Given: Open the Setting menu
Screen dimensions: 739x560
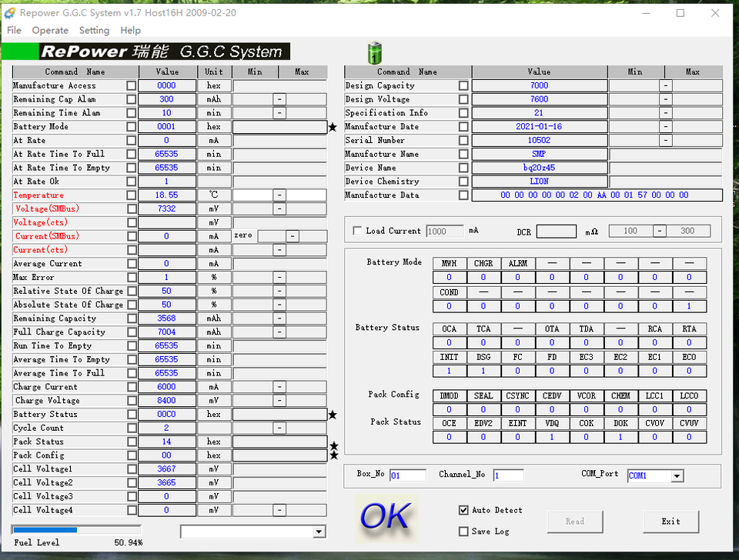Looking at the screenshot, I should (94, 30).
